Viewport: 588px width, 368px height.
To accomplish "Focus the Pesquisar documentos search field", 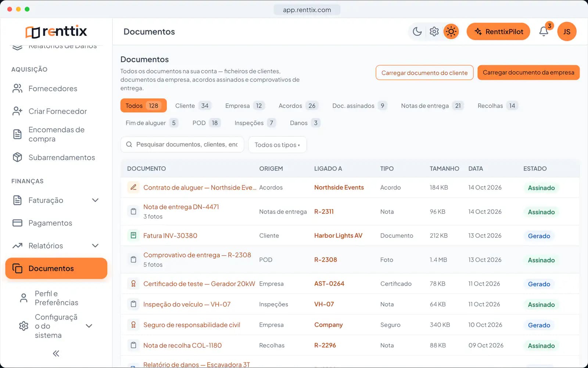I will tap(182, 145).
